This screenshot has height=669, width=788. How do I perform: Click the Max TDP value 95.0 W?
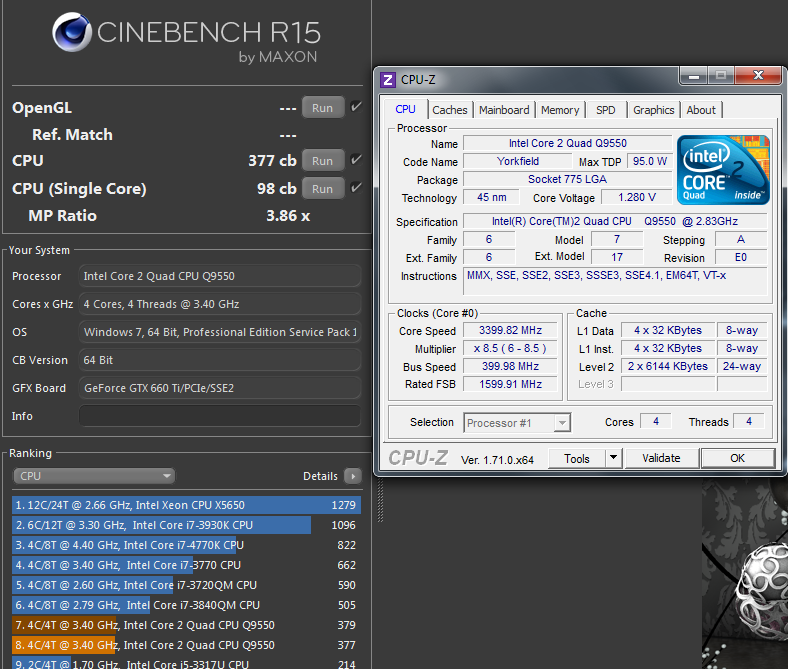(649, 161)
